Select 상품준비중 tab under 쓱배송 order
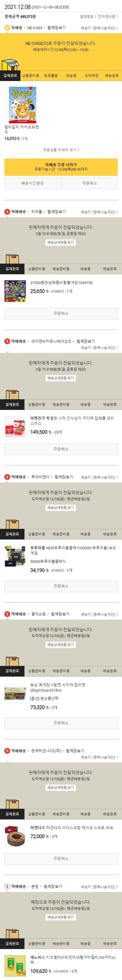This screenshot has width=122, height=980. [30, 76]
